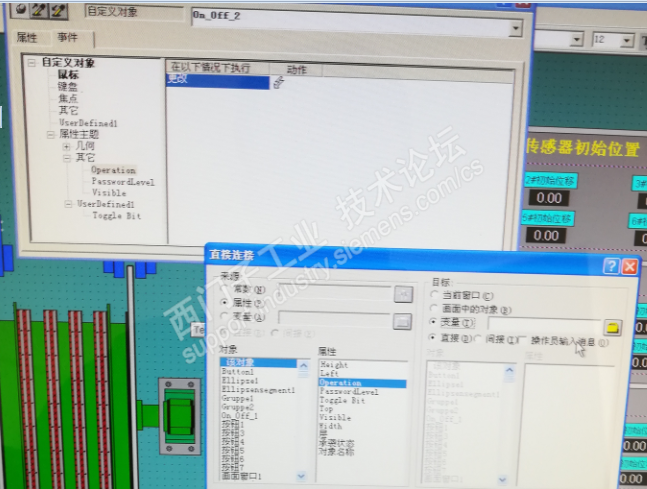The image size is (647, 489).
Task: Click the browse button beside the 常数 field
Action: (x=403, y=295)
